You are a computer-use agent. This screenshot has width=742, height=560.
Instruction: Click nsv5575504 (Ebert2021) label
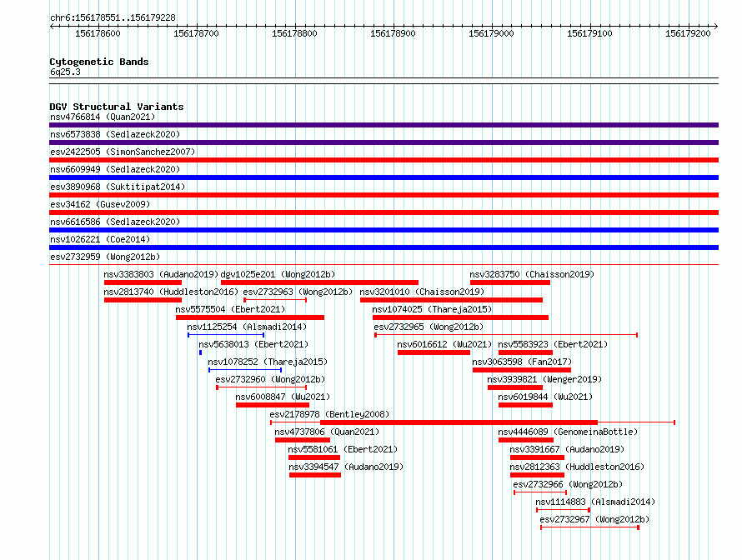tap(230, 309)
